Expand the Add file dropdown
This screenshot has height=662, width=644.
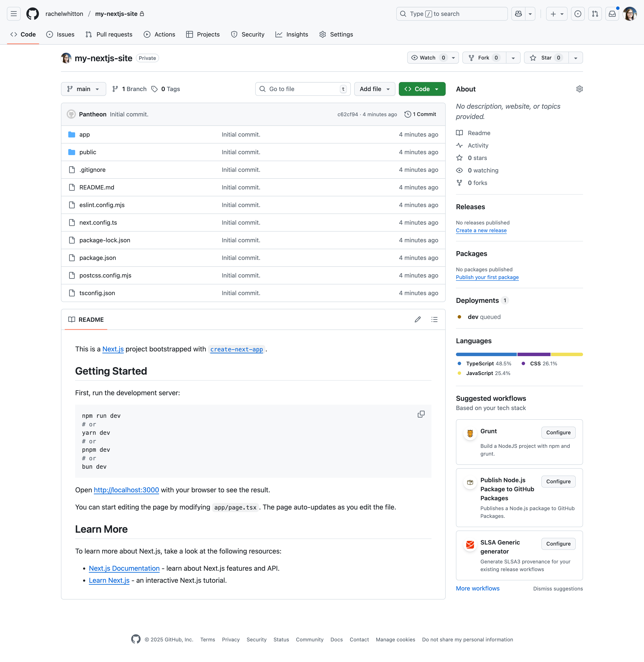(x=374, y=89)
